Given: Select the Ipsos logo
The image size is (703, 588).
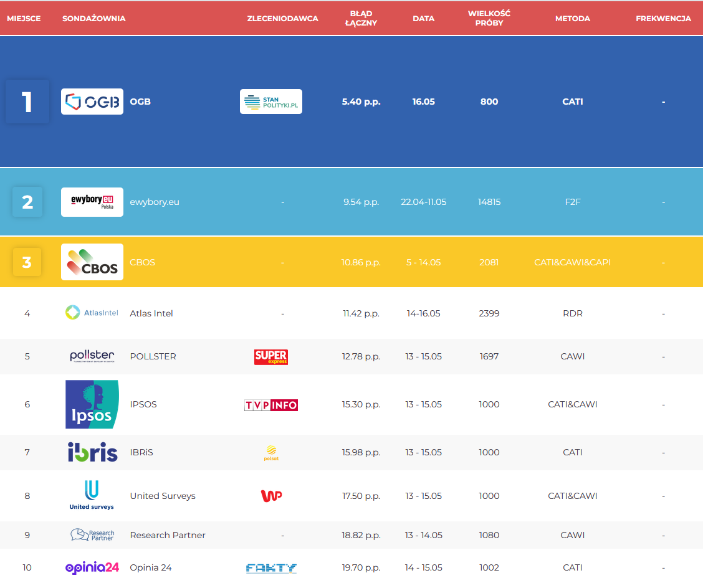Looking at the screenshot, I should click(92, 404).
